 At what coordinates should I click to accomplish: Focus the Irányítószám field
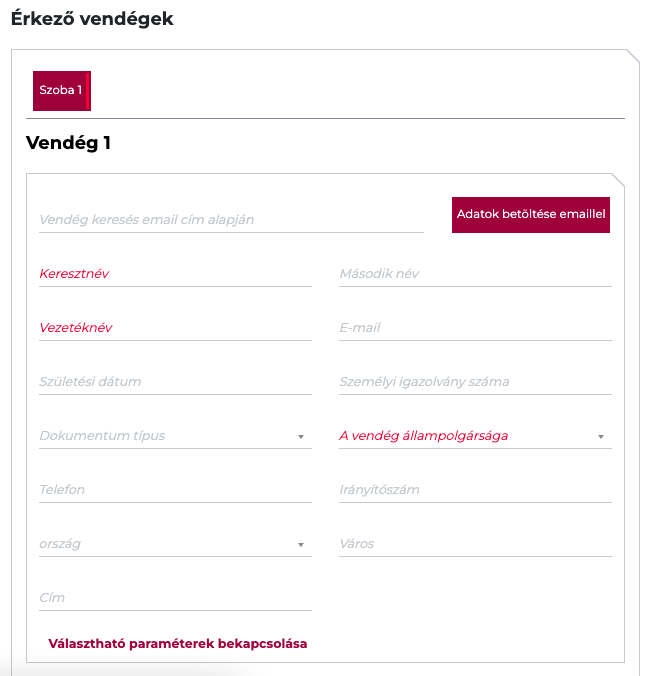[475, 490]
